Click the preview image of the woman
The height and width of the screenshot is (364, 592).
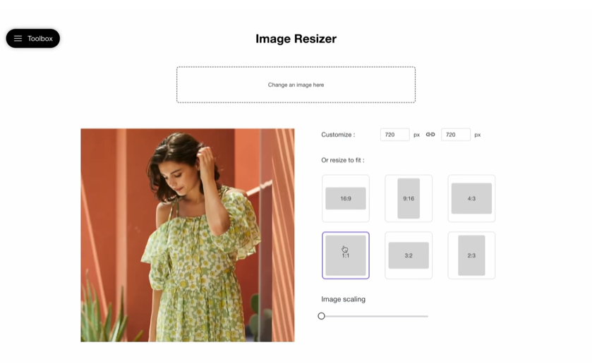tap(187, 235)
